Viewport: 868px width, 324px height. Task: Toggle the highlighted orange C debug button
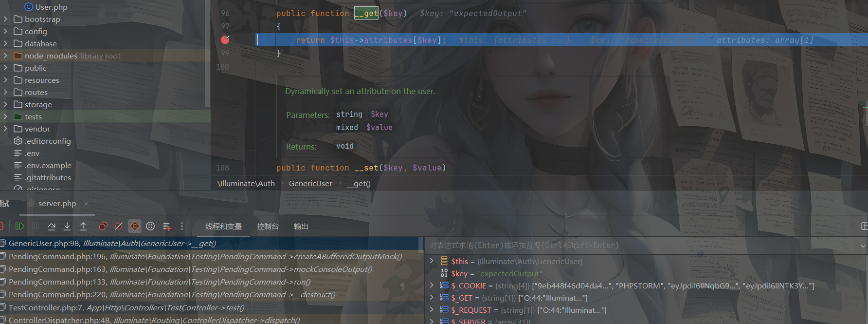135,226
